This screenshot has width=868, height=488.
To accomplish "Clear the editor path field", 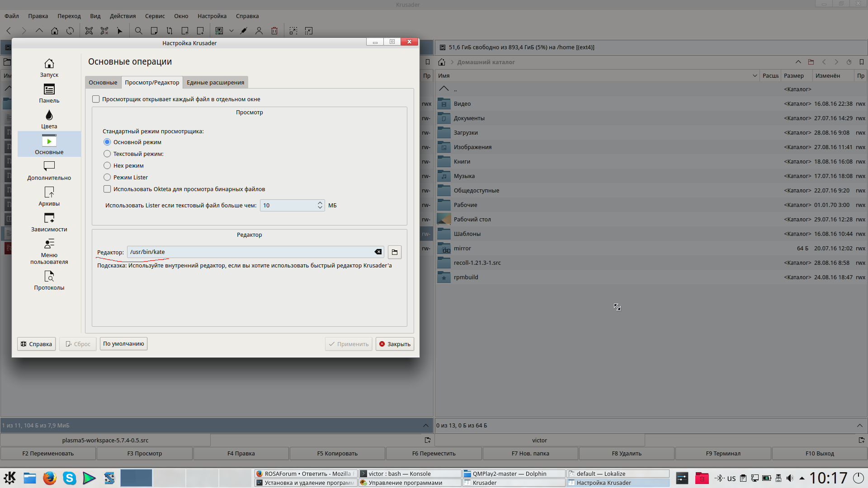I will [378, 252].
